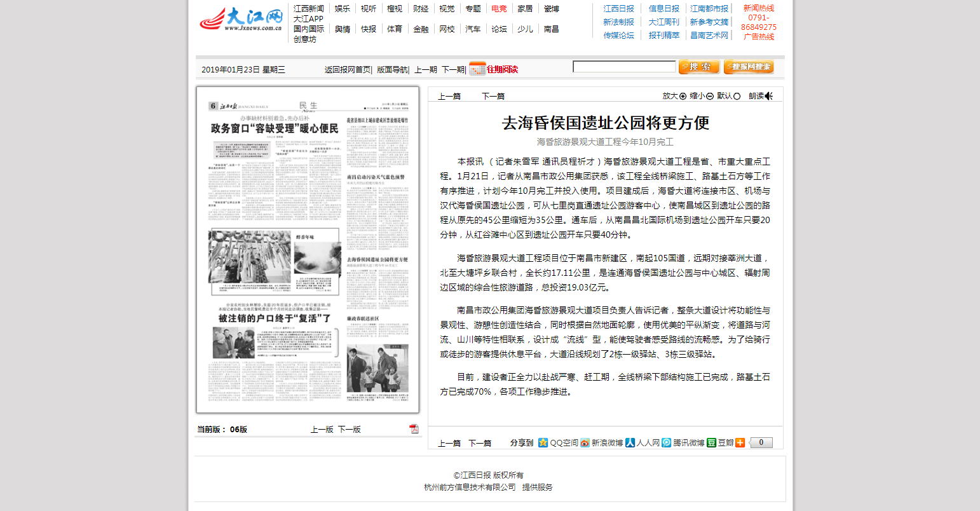The height and width of the screenshot is (511, 980).
Task: Click 返回报网首页 link
Action: point(348,70)
